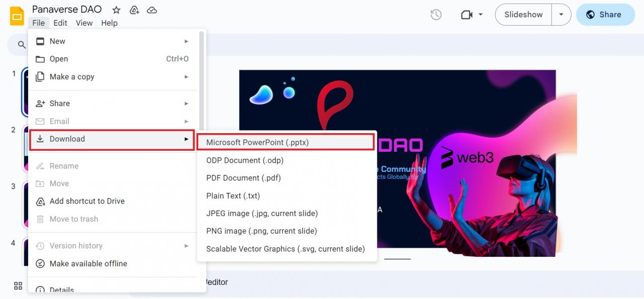Click the Email envelope icon
644x299 pixels.
coord(40,121)
